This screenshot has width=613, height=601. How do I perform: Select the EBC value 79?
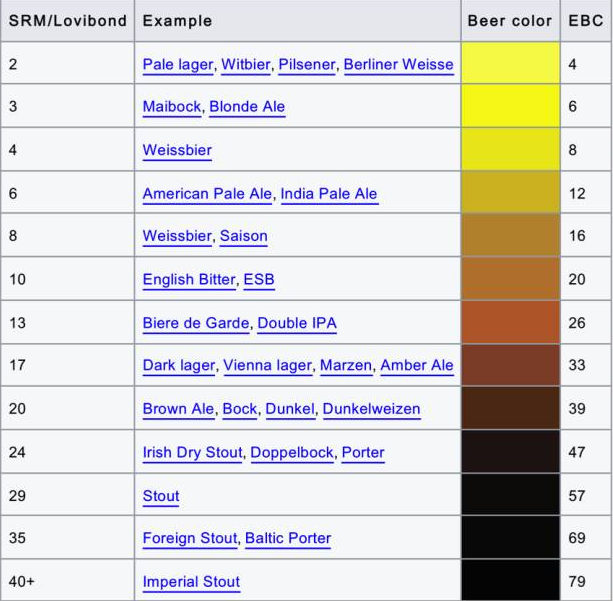577,582
